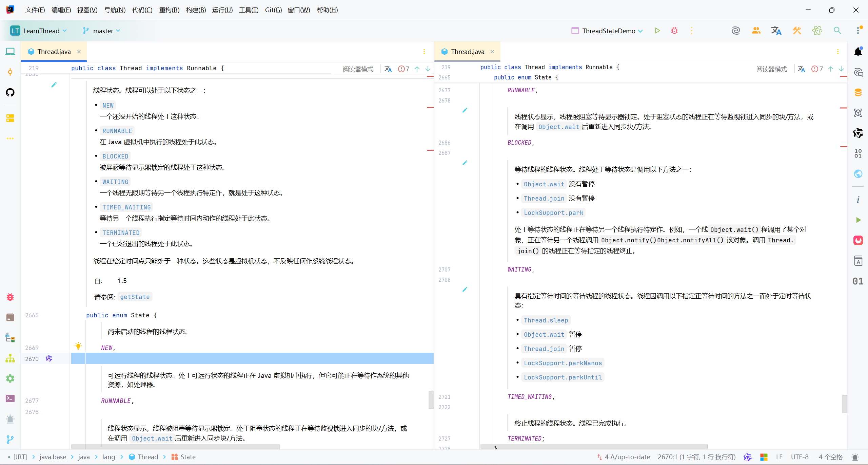The height and width of the screenshot is (465, 868).
Task: Select the right pane Thread.java tab
Action: click(x=467, y=52)
